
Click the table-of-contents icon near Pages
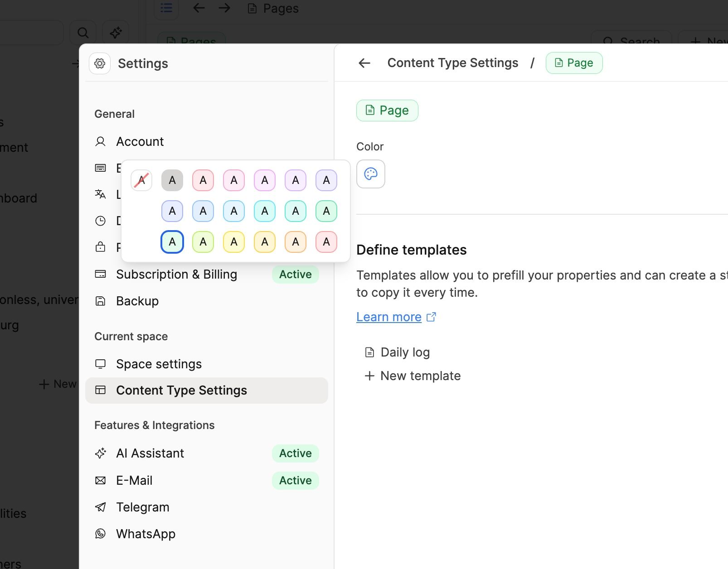coord(166,8)
